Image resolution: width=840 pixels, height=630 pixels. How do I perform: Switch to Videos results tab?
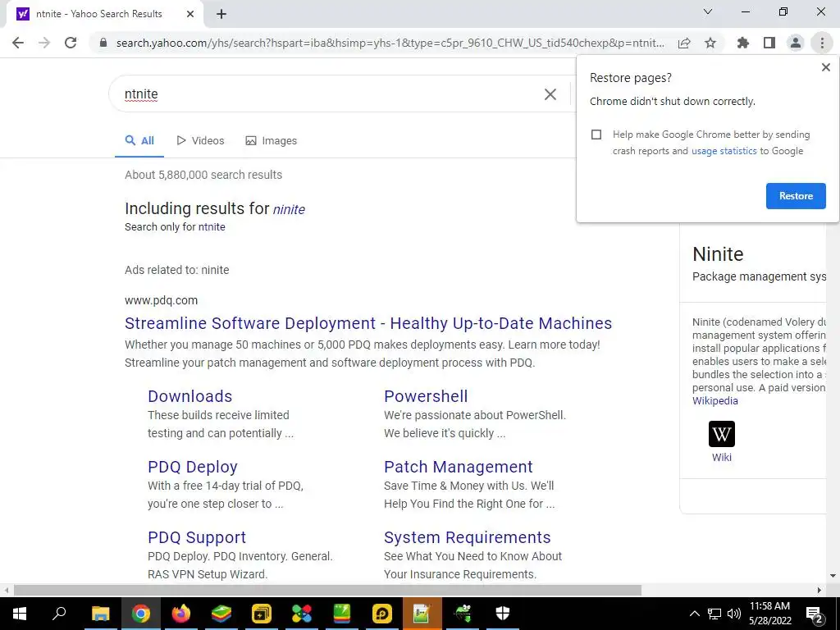point(200,141)
